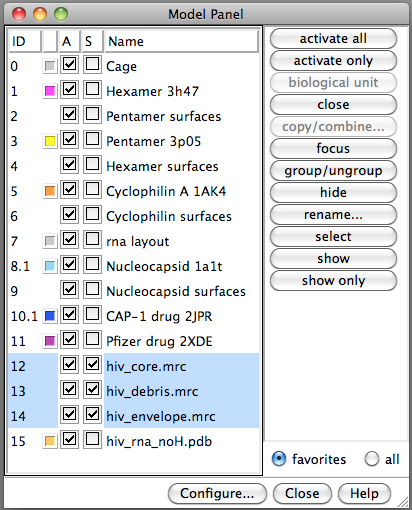This screenshot has width=412, height=510.
Task: Click the ID column header
Action: pyautogui.click(x=25, y=41)
